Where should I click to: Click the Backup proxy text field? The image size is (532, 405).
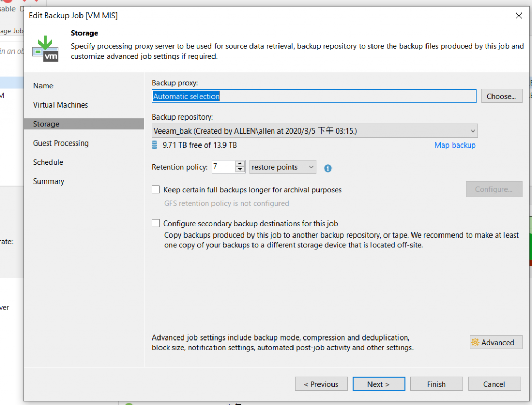pyautogui.click(x=314, y=96)
